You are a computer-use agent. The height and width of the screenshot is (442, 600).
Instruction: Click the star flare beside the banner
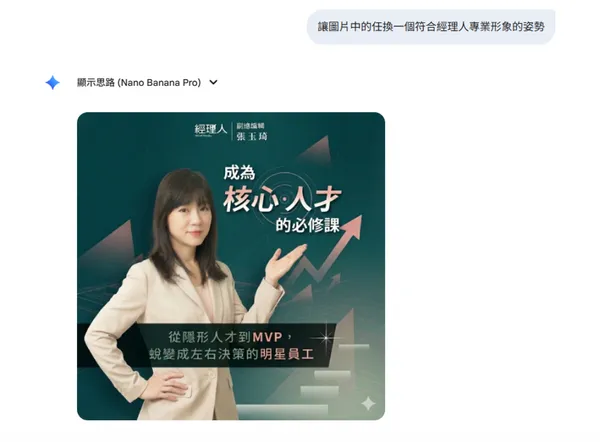click(x=326, y=338)
